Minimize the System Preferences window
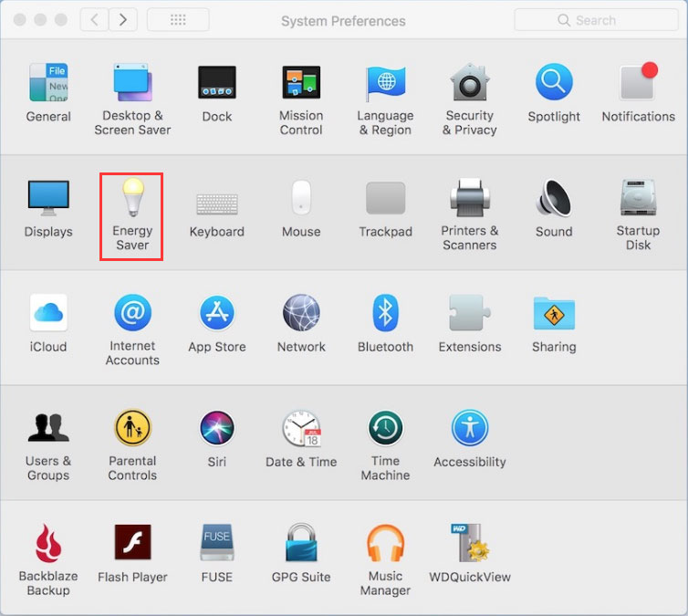The image size is (688, 616). click(40, 20)
